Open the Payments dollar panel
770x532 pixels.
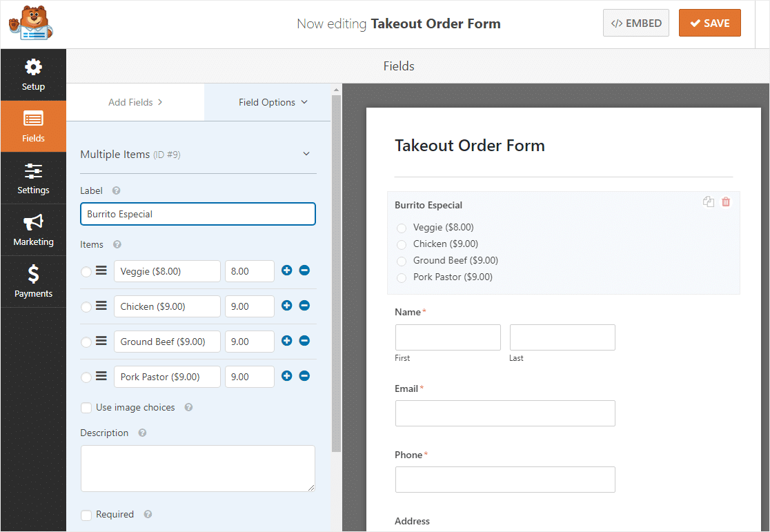(x=33, y=282)
